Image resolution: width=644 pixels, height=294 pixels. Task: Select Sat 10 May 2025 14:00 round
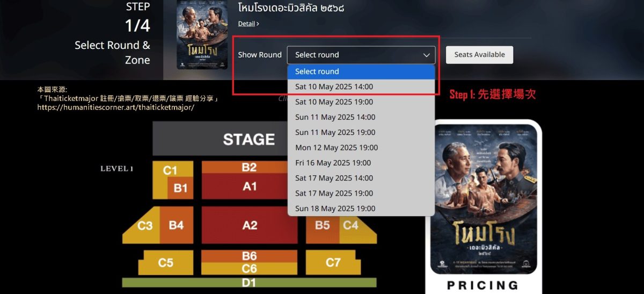[361, 87]
